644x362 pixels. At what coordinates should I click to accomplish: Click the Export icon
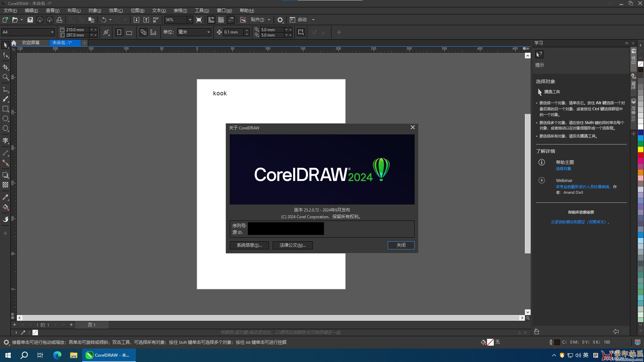click(x=146, y=20)
